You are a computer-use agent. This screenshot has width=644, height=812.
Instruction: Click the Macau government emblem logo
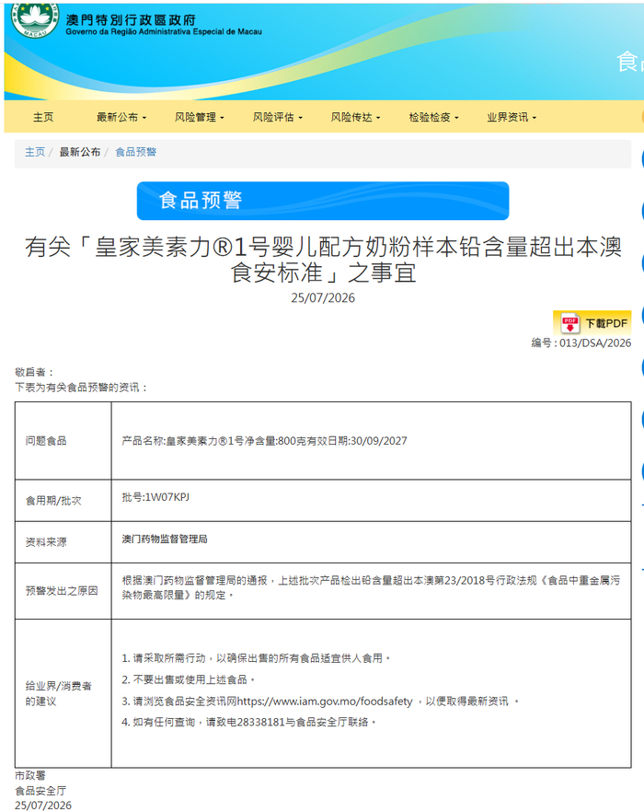click(35, 19)
